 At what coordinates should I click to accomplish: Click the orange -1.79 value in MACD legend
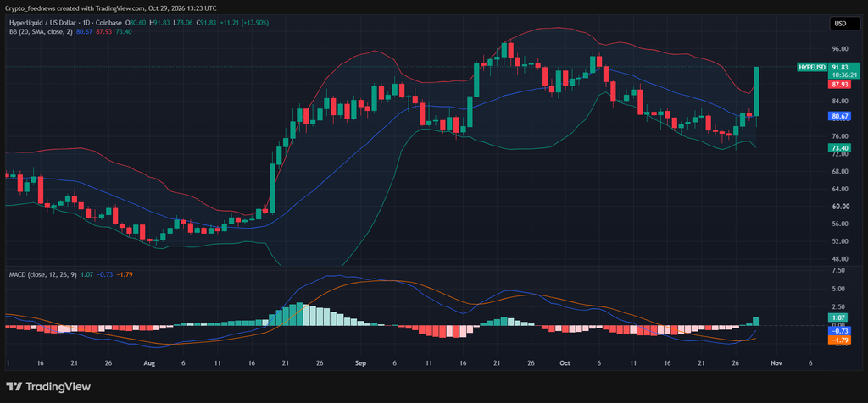click(x=125, y=274)
